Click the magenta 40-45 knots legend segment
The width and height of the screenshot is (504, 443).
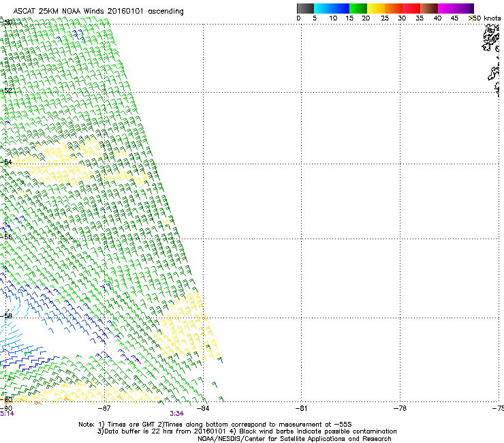[447, 8]
